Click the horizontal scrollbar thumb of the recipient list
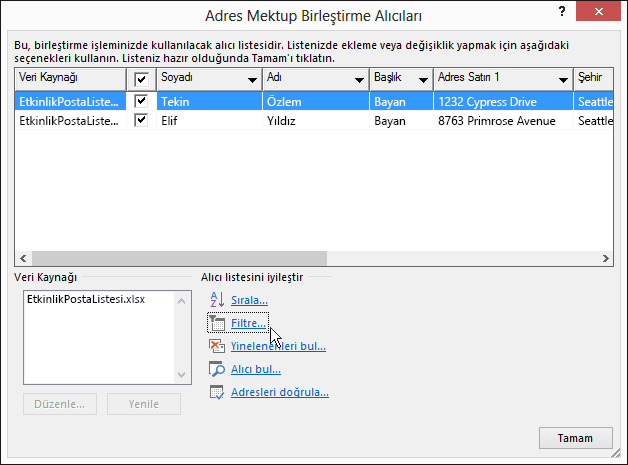 (179, 258)
